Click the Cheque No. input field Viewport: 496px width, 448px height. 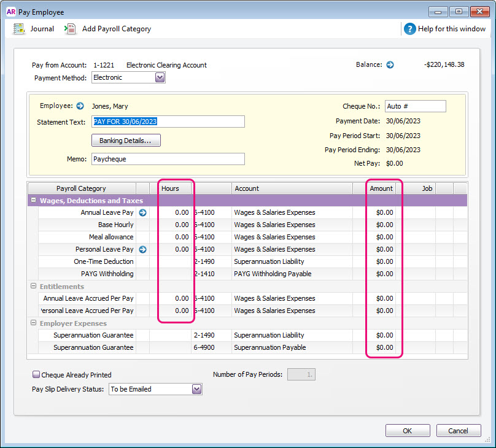[x=415, y=106]
